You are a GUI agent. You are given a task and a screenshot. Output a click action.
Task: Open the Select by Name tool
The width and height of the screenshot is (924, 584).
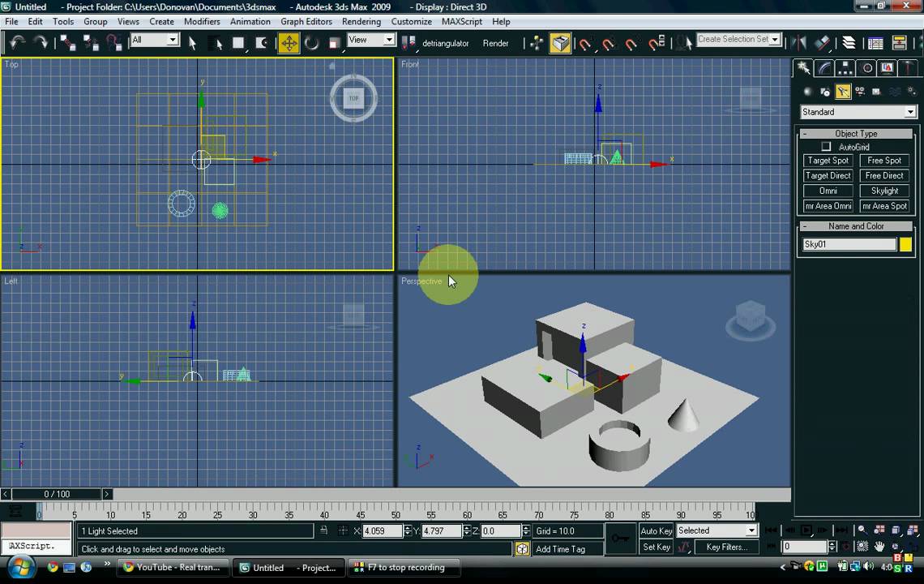coord(216,42)
